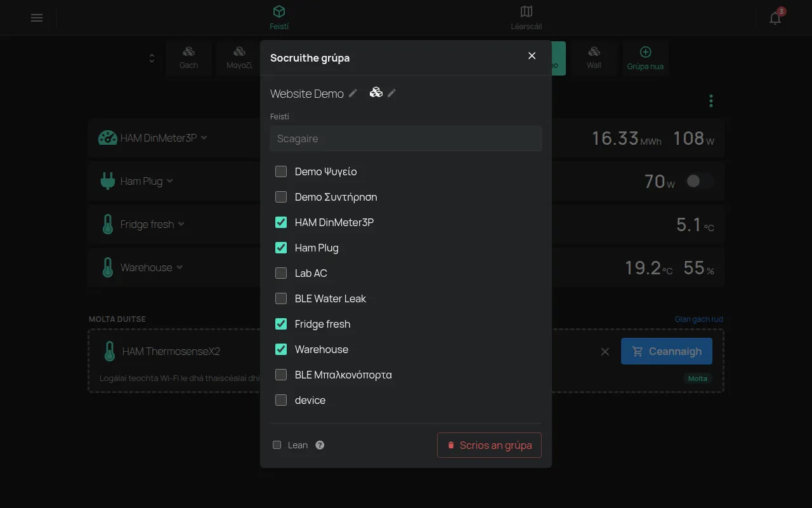Open the hamburger menu icon

pyautogui.click(x=37, y=18)
